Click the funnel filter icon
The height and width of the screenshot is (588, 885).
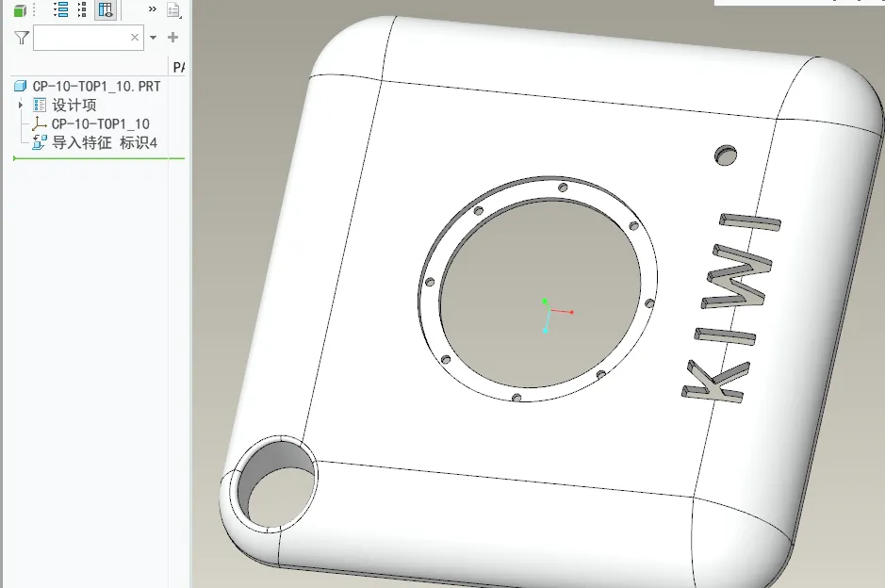[22, 38]
